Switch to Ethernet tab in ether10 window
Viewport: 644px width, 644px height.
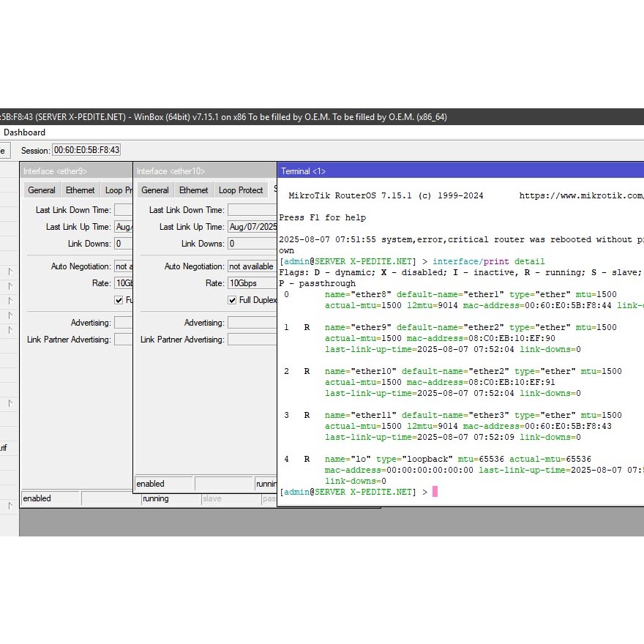pyautogui.click(x=194, y=190)
